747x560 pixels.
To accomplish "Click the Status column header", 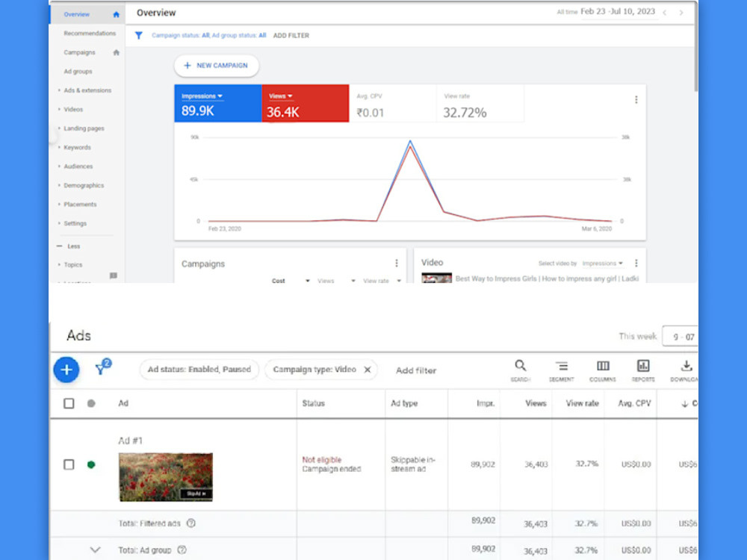I will pos(313,403).
